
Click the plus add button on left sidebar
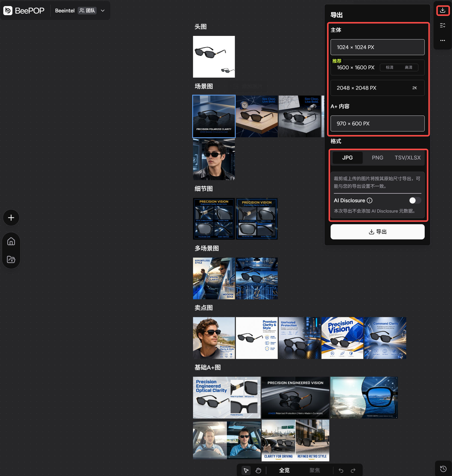(11, 218)
